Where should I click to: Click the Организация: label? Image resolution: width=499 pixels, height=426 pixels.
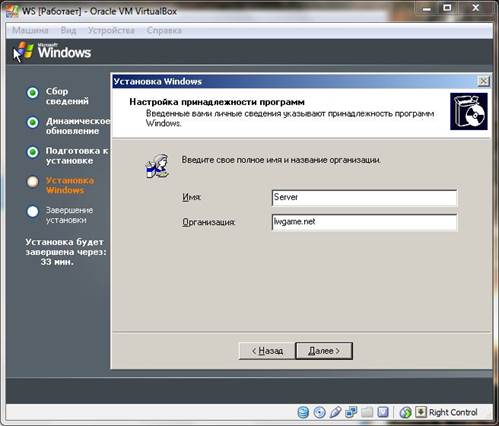point(209,222)
